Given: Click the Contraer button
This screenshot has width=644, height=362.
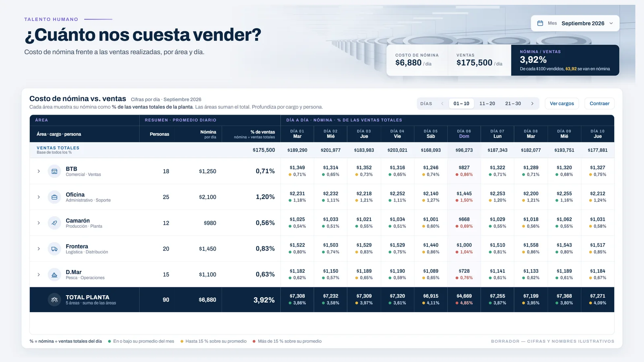Looking at the screenshot, I should pos(599,104).
